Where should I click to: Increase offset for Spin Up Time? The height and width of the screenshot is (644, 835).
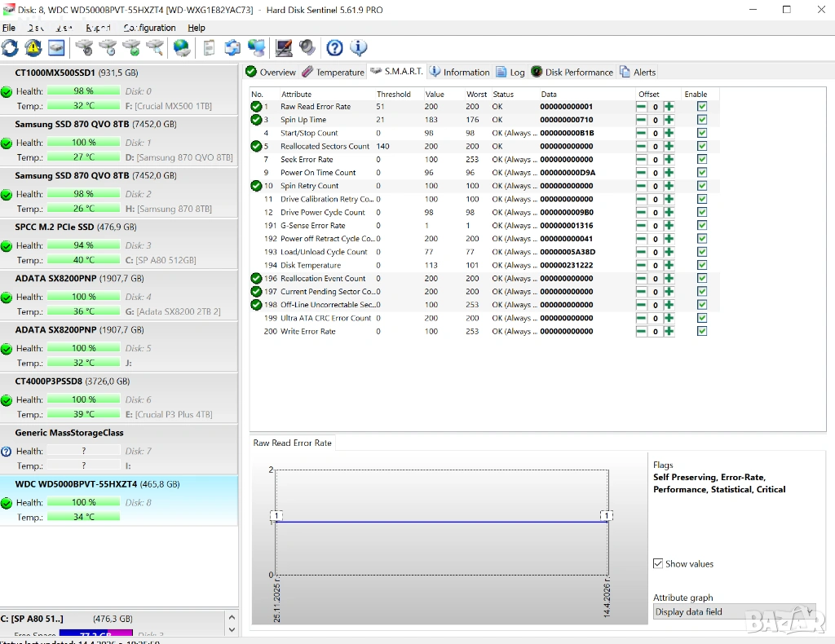point(669,120)
